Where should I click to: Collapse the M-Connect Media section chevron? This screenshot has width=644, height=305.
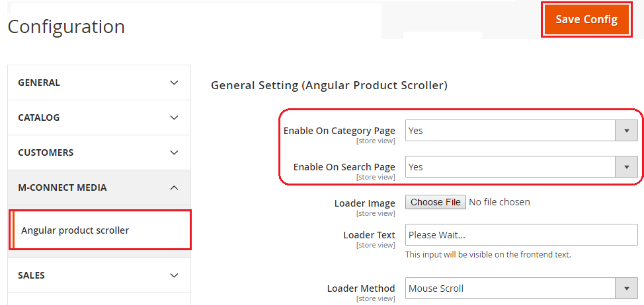pyautogui.click(x=174, y=187)
